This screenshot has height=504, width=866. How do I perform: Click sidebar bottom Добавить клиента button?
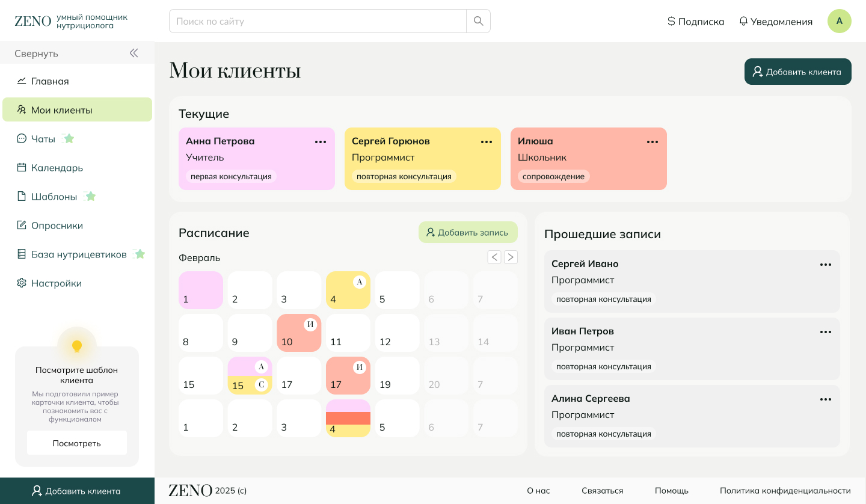(77, 491)
